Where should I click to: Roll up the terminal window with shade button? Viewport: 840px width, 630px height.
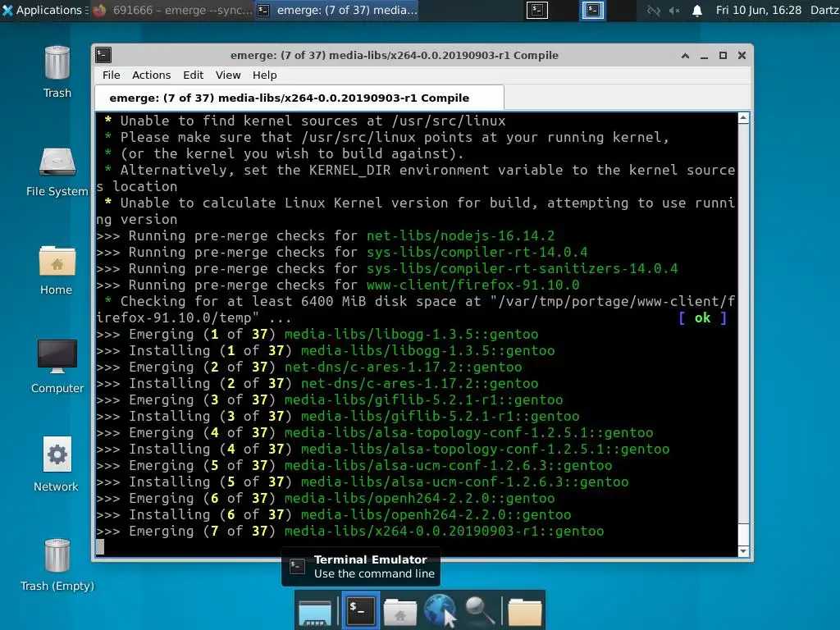pos(685,56)
